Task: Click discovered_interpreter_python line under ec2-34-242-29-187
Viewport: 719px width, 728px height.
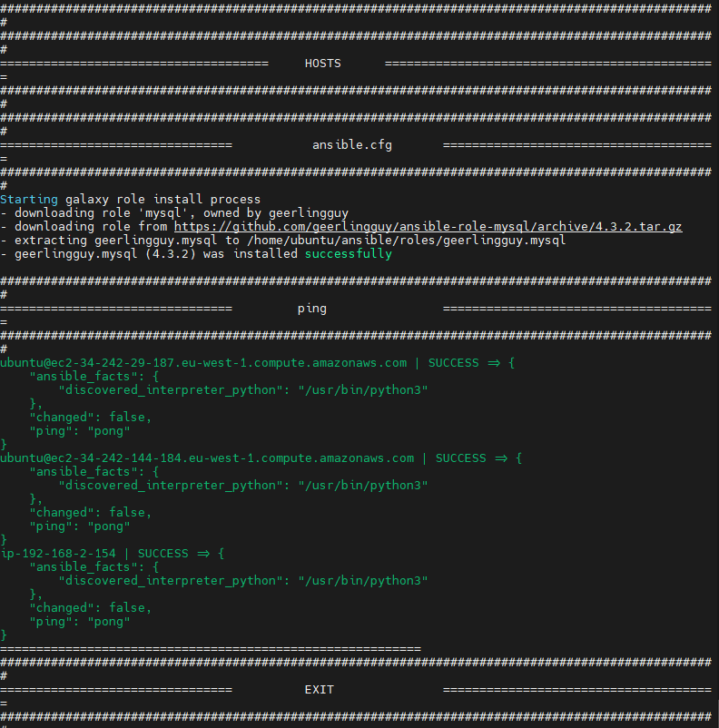Action: click(x=243, y=390)
